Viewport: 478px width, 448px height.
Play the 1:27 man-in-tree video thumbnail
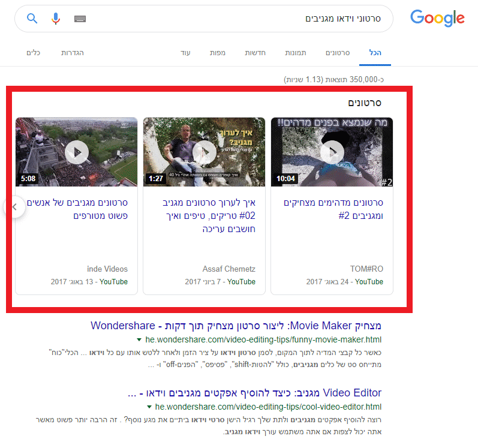tap(205, 152)
